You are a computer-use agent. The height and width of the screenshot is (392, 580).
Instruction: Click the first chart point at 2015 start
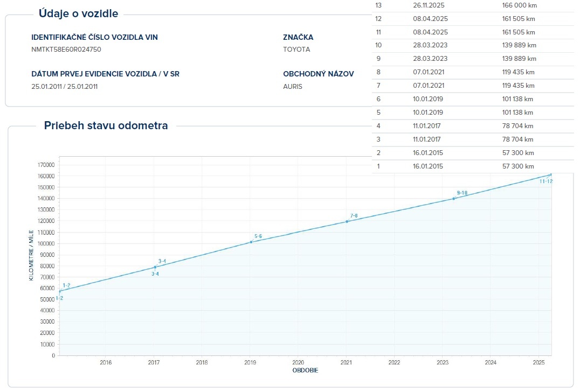[x=60, y=291]
